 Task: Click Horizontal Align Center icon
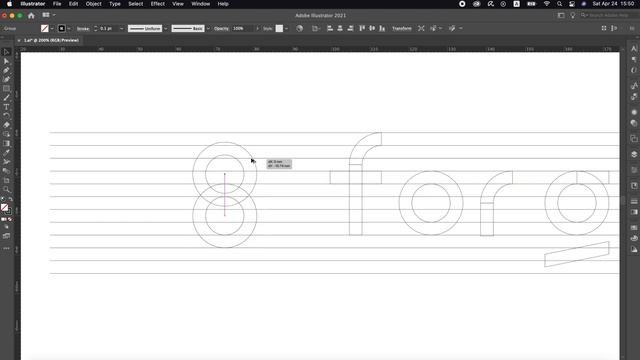point(340,29)
